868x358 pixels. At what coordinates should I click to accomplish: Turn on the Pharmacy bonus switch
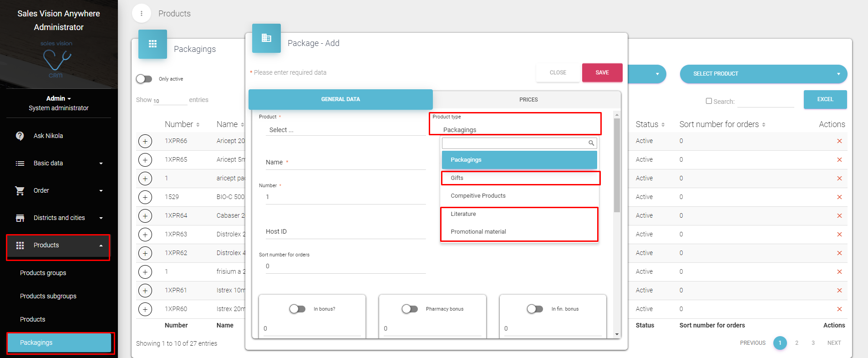click(x=410, y=309)
